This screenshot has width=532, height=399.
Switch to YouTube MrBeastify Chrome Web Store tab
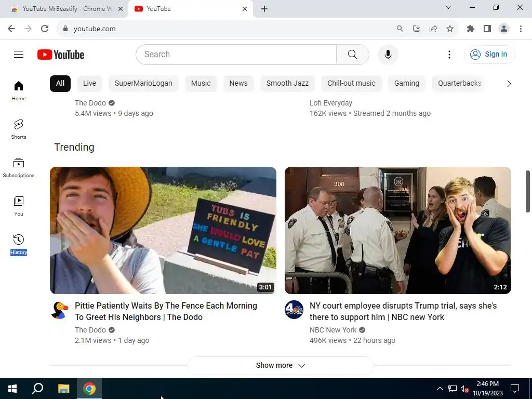click(x=64, y=9)
